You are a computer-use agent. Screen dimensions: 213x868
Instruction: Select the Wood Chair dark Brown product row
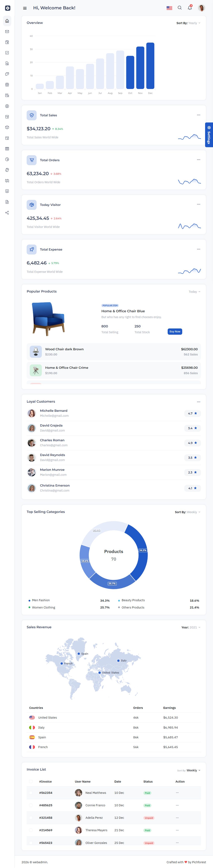click(114, 352)
